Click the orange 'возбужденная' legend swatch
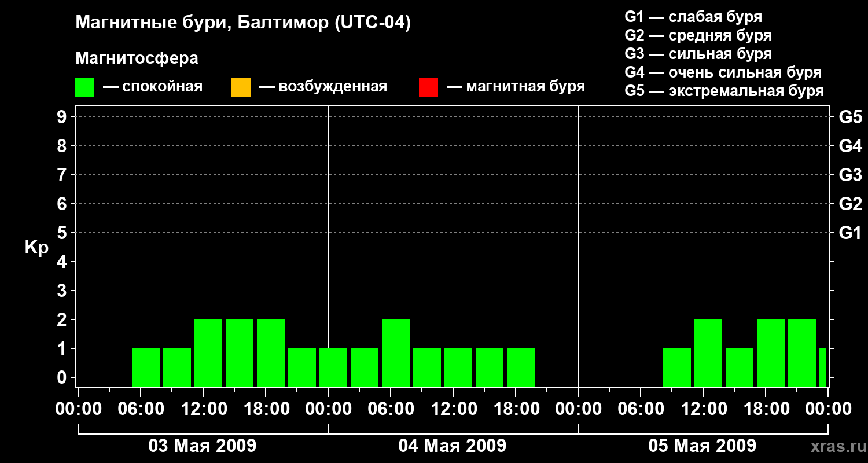This screenshot has width=868, height=463. click(x=241, y=87)
